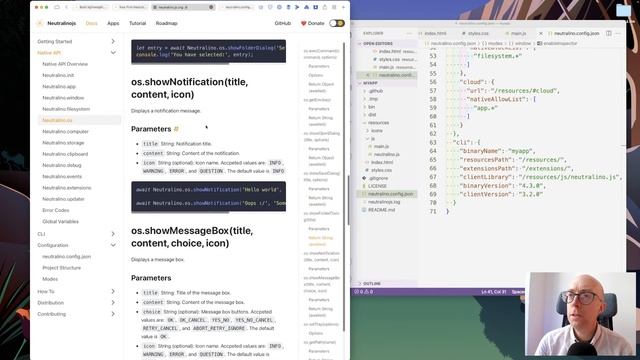Open Project Structure in docs sidebar
This screenshot has height=360, width=640.
pos(62,268)
